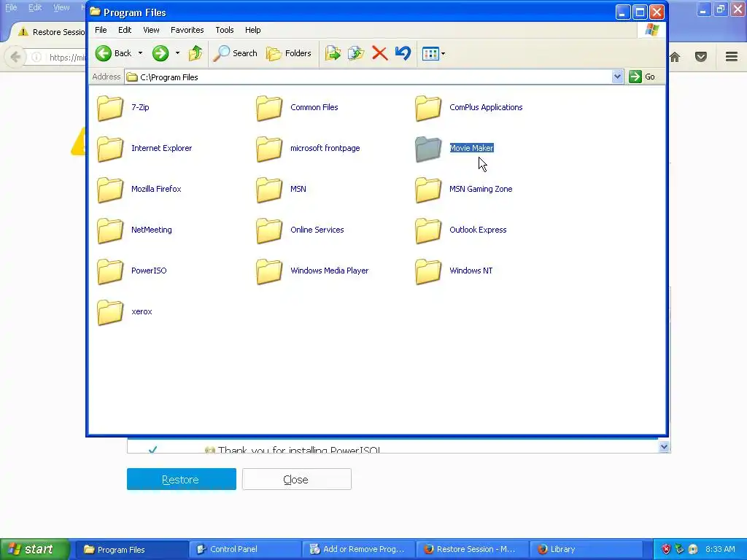Select the Windows Media Player folder icon

point(269,271)
